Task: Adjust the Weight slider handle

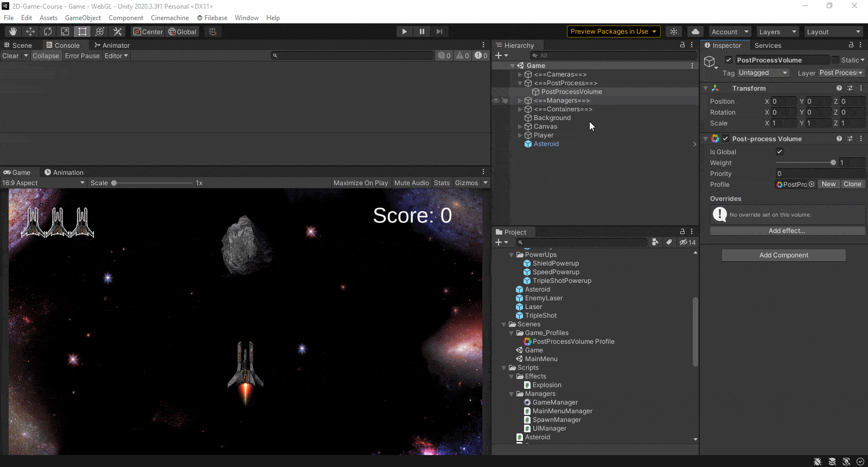Action: [x=833, y=162]
